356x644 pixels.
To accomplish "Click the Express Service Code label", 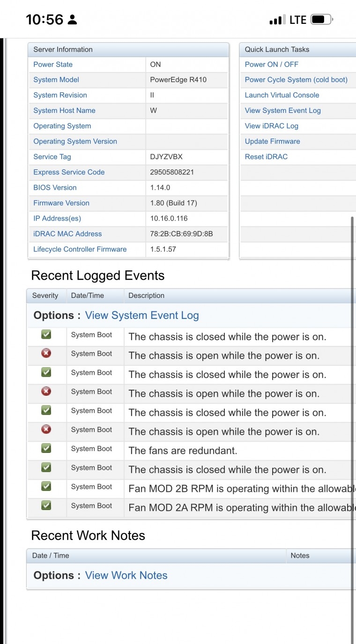I will 69,172.
